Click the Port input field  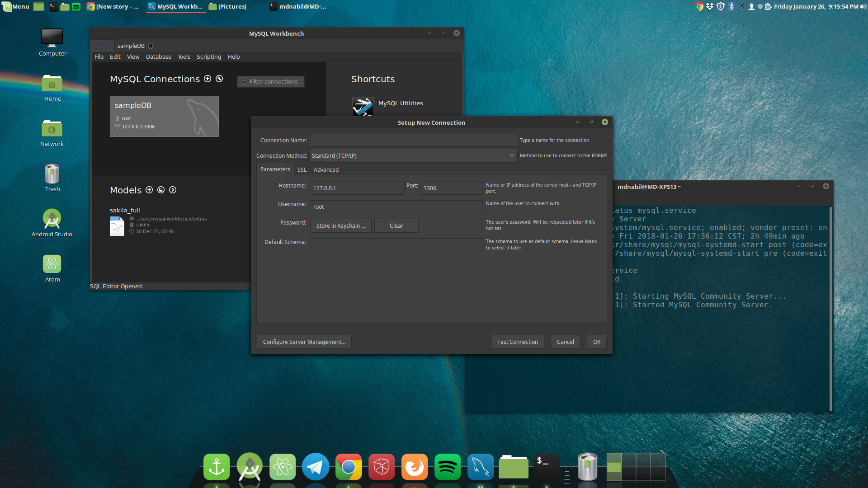(451, 188)
